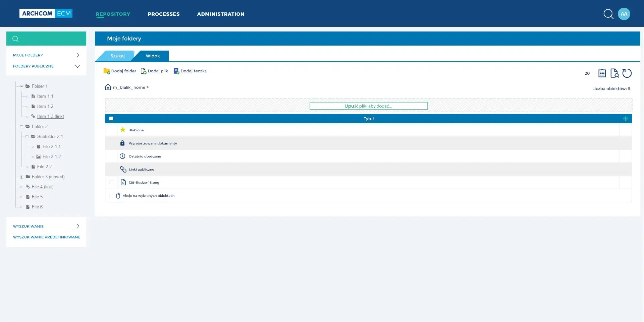This screenshot has height=322, width=644.
Task: Click m_bialik_home breadcrumb
Action: pyautogui.click(x=129, y=87)
